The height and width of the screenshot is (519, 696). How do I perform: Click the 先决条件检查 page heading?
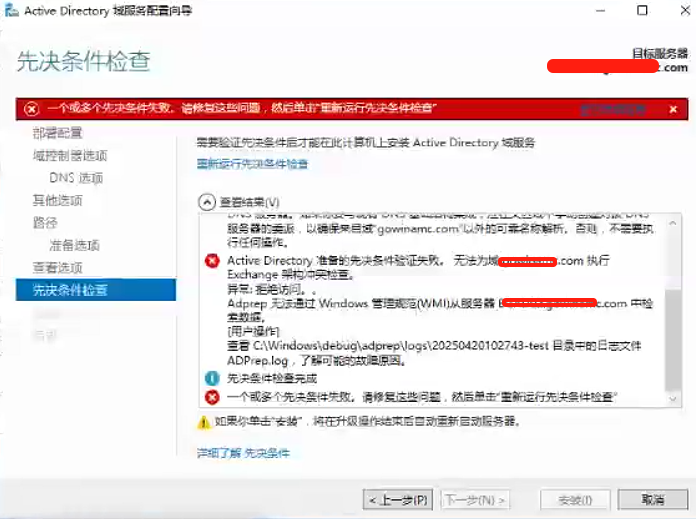[83, 61]
